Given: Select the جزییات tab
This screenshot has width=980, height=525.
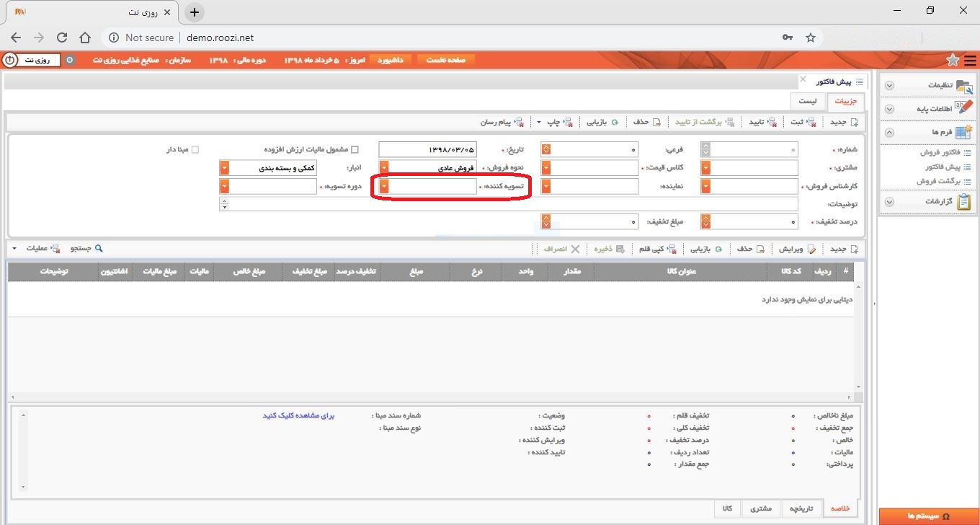Looking at the screenshot, I should 845,102.
